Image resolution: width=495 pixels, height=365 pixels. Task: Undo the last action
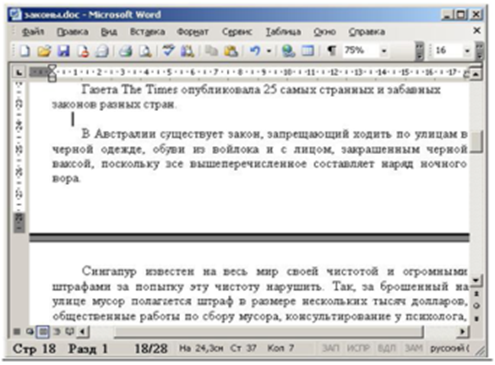[255, 51]
